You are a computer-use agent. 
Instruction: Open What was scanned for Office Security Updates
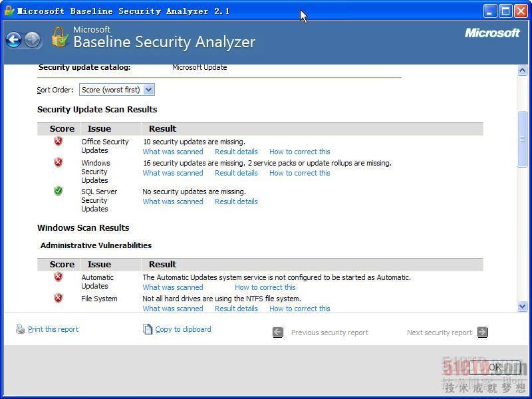click(x=173, y=152)
